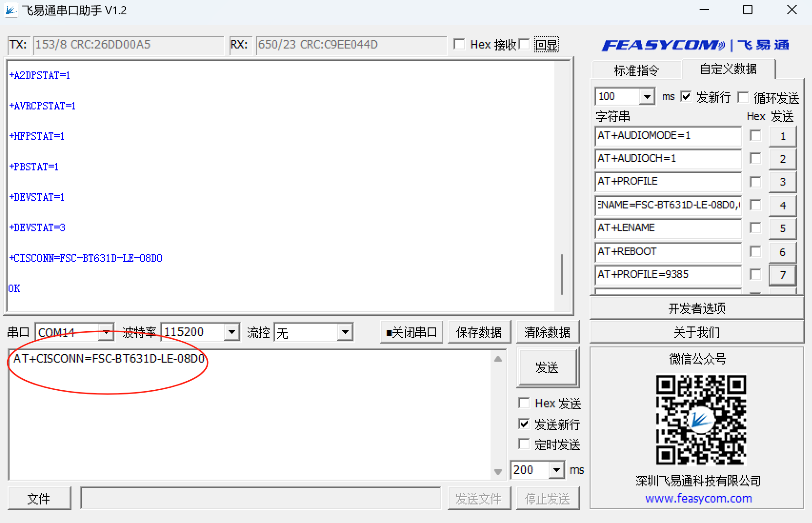Screen dimensions: 812x523
Task: Select the 自定义数据 tab
Action: [728, 69]
